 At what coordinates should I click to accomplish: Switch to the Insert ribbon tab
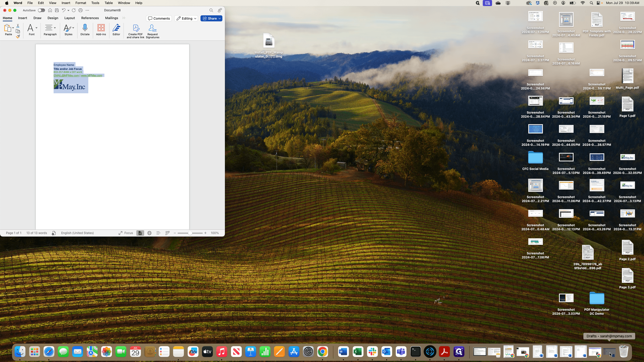point(23,18)
